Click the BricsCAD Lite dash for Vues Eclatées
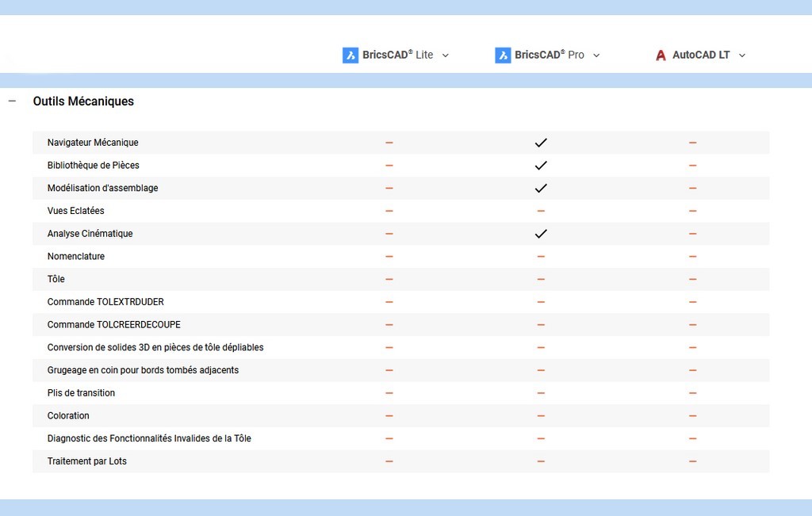The width and height of the screenshot is (812, 516). [x=389, y=211]
